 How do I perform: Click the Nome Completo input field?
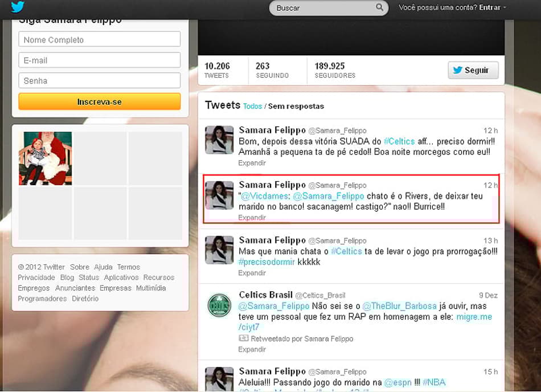pos(99,39)
